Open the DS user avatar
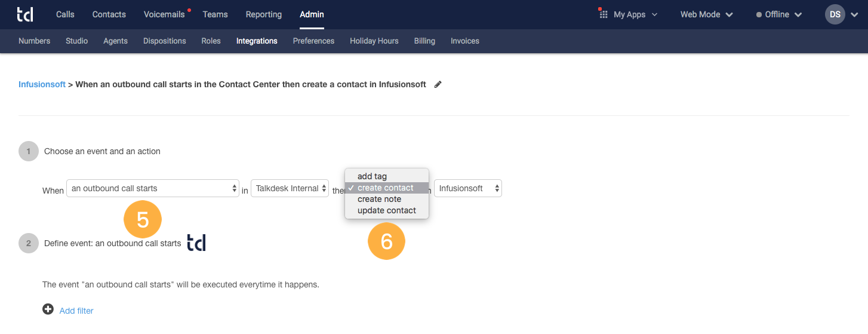The width and height of the screenshot is (868, 334). pyautogui.click(x=835, y=14)
